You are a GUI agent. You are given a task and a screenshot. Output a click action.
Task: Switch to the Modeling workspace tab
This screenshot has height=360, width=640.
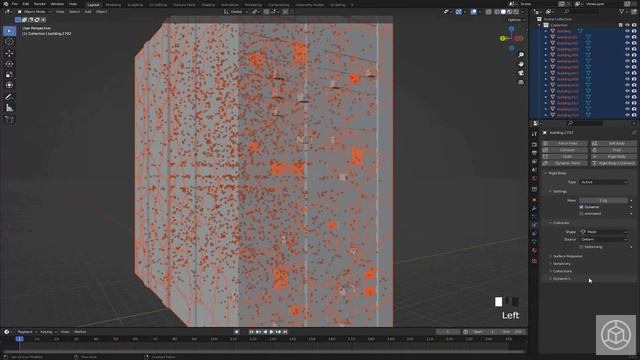(x=113, y=5)
